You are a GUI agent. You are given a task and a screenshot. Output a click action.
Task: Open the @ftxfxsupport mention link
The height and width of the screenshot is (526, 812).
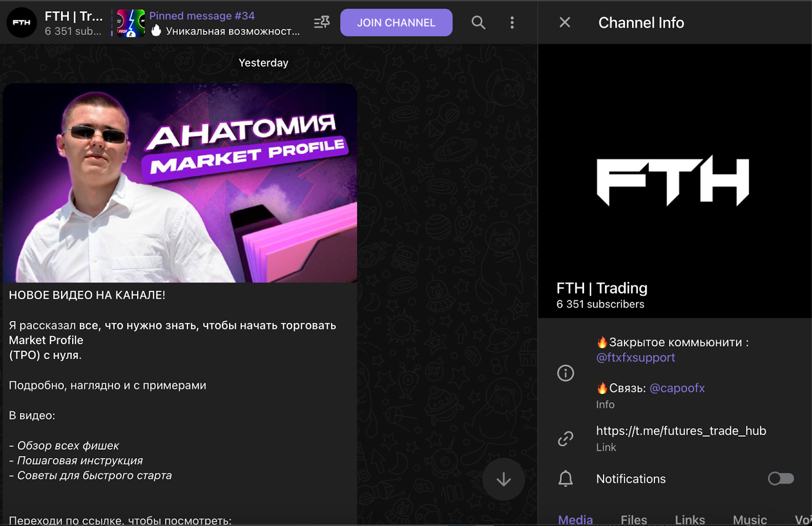[635, 358]
